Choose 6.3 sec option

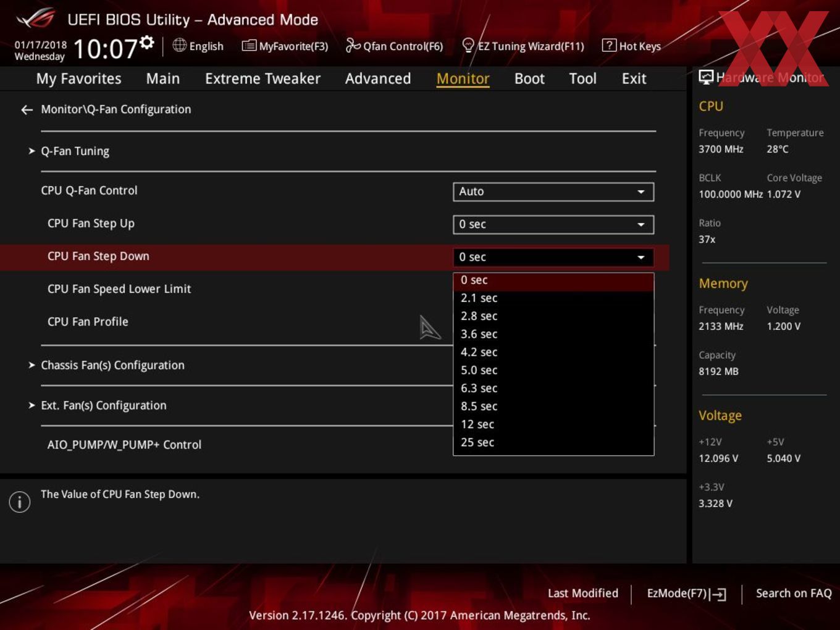pyautogui.click(x=553, y=388)
